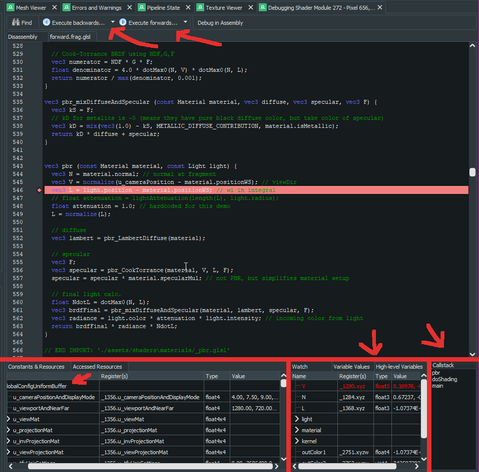The image size is (479, 472).
Task: Open the Execute forwards dropdown arrow
Action: [x=185, y=22]
